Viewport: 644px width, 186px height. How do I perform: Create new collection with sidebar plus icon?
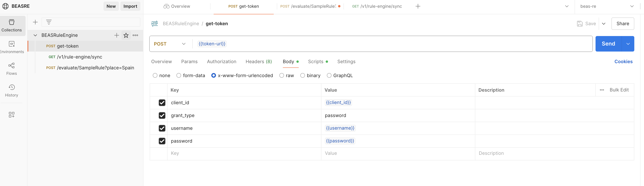tap(35, 22)
